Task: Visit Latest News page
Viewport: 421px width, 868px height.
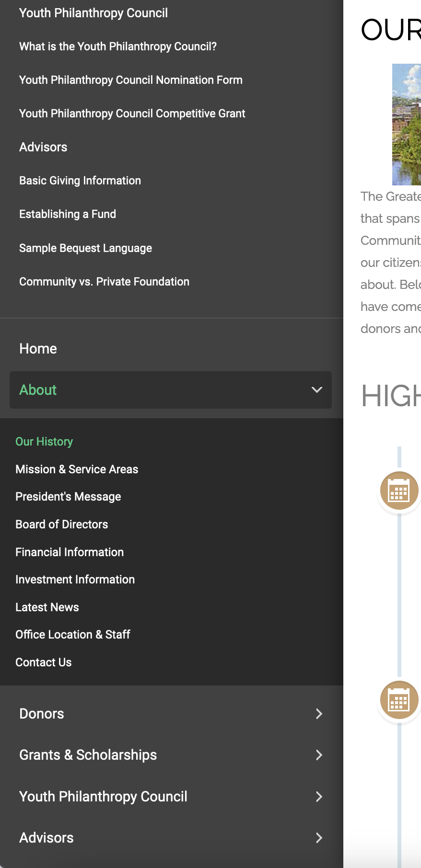Action: coord(47,607)
